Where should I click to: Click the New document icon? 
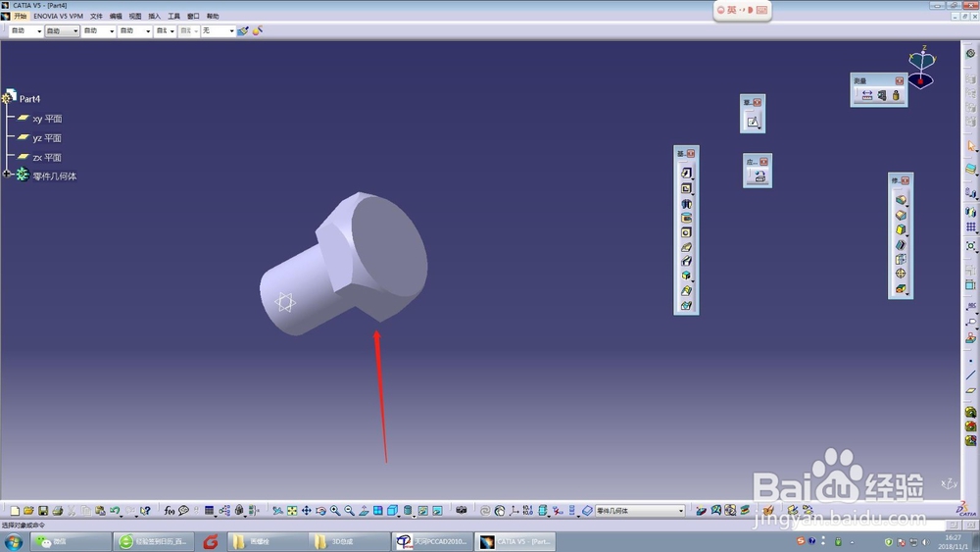(15, 511)
